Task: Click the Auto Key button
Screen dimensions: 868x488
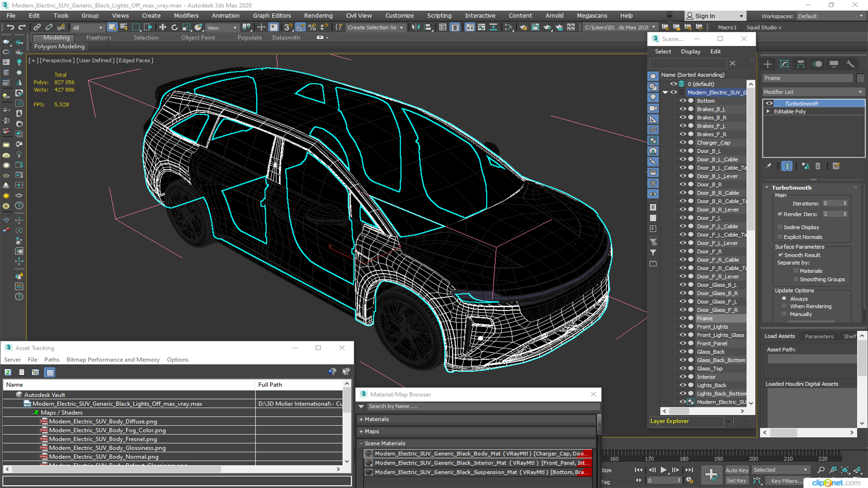Action: (736, 470)
